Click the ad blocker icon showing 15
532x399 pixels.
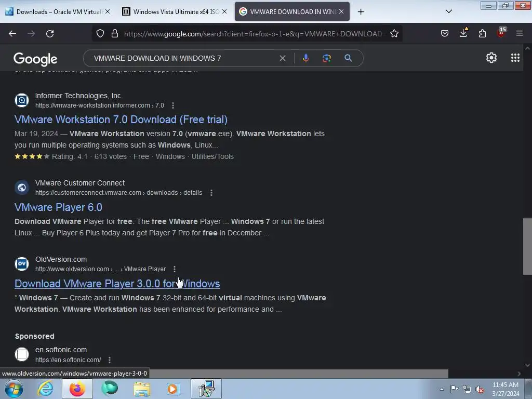click(501, 33)
